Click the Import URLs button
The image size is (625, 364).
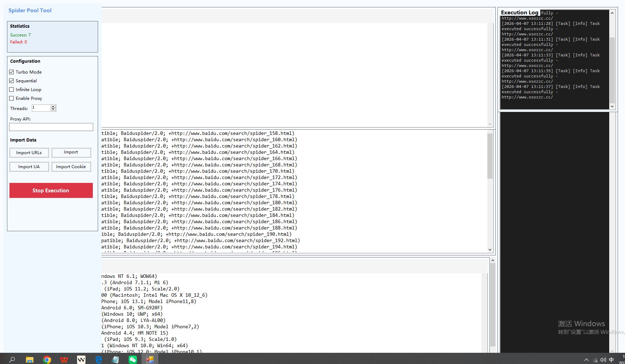click(29, 152)
